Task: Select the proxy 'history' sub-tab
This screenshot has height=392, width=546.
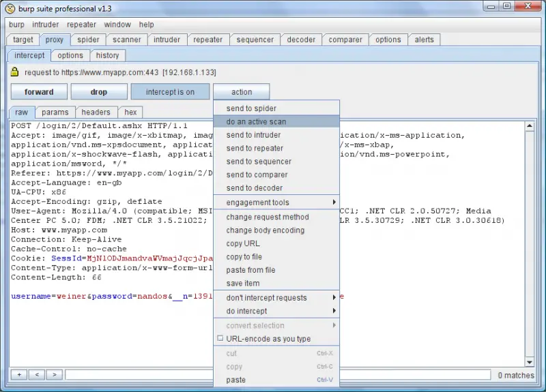Action: point(108,55)
